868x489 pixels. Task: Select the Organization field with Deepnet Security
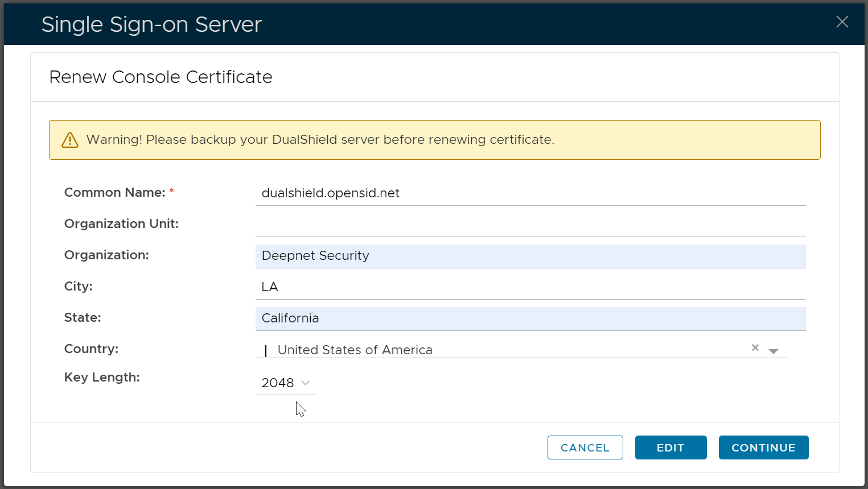pos(529,256)
